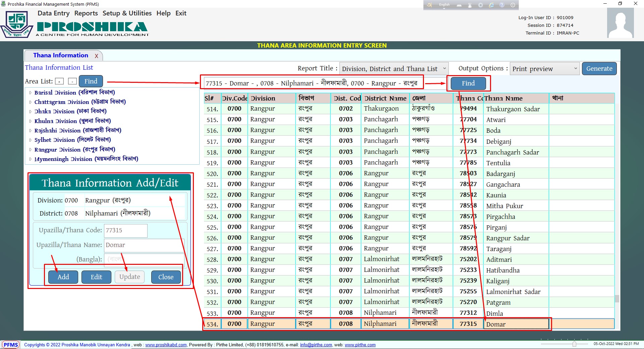Expand Chattagram Division tree node

tap(31, 102)
